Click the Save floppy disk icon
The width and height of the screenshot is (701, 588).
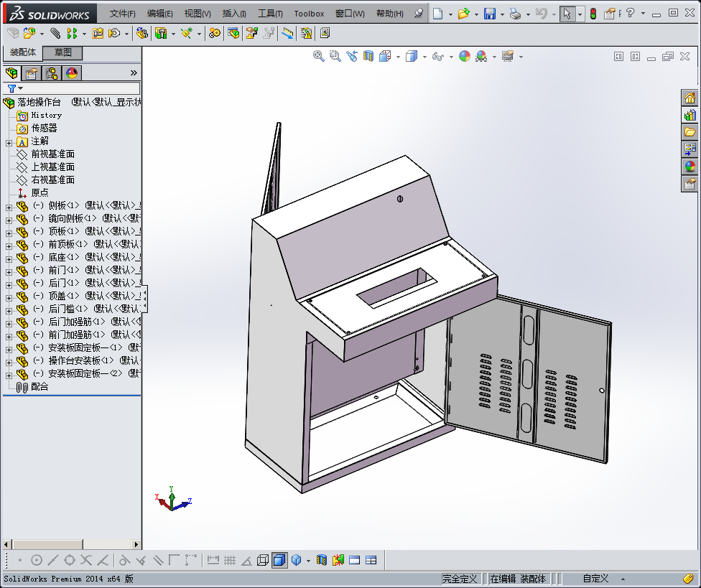pyautogui.click(x=490, y=14)
